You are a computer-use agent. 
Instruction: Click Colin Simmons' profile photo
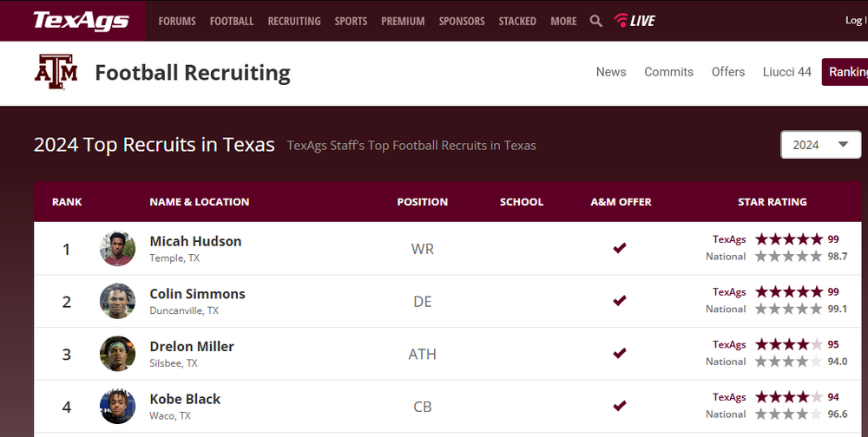coord(117,301)
